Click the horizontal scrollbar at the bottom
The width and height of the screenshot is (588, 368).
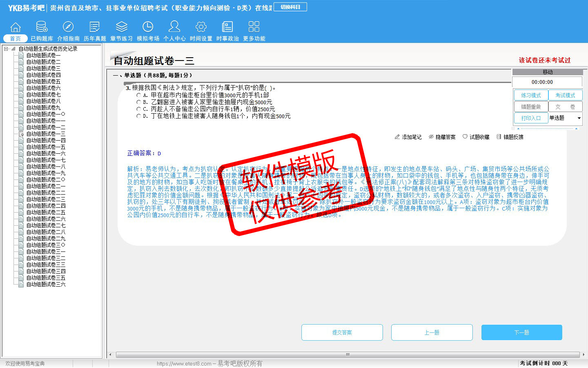(347, 355)
